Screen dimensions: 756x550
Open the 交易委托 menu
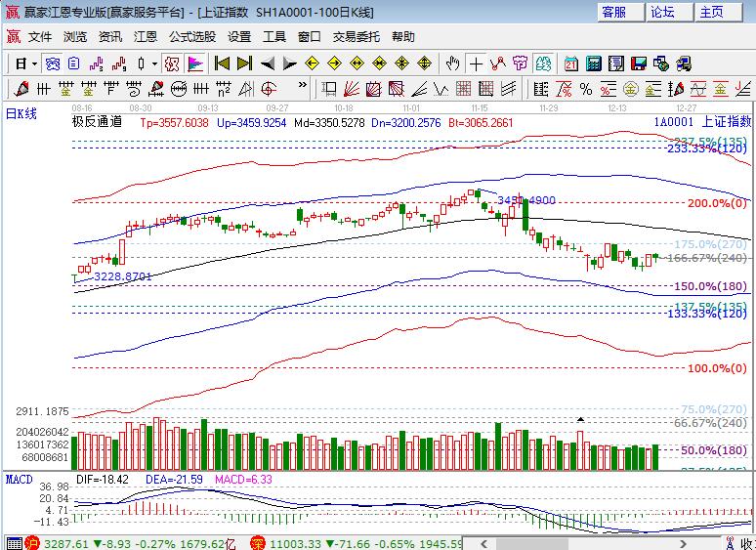point(356,36)
